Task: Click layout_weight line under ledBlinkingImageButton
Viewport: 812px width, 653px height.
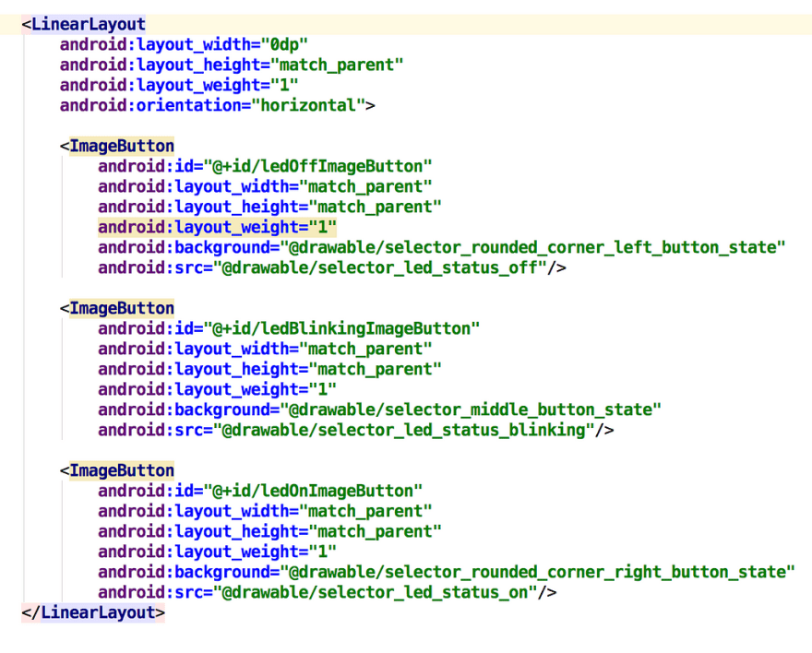Action: [x=218, y=389]
